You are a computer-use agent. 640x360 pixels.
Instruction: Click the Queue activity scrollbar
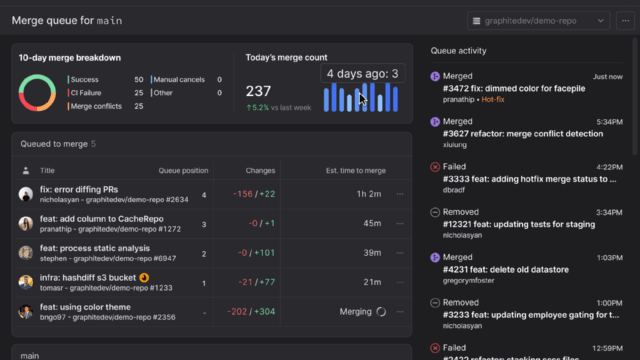pos(635,97)
